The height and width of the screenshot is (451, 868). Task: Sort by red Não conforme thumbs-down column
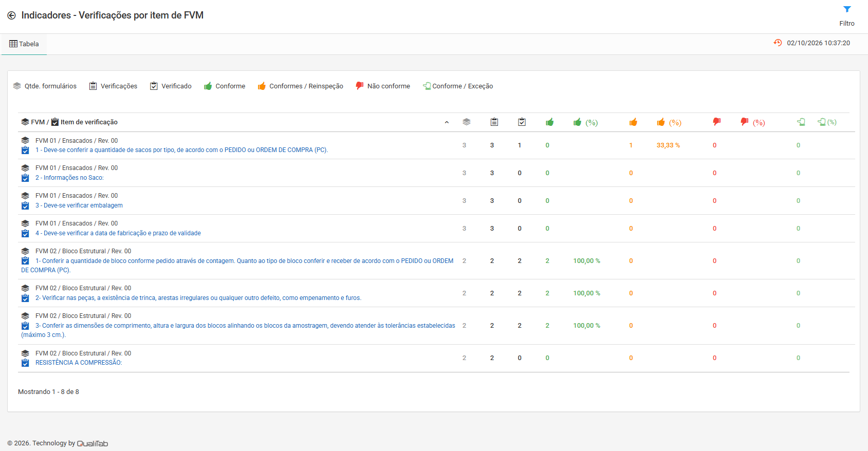tap(716, 122)
